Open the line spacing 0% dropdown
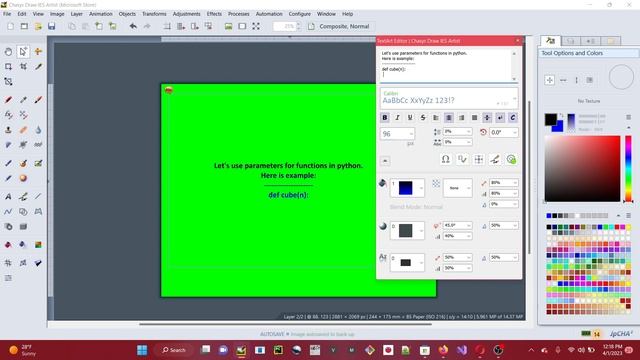This screenshot has width=640, height=360. [x=458, y=131]
